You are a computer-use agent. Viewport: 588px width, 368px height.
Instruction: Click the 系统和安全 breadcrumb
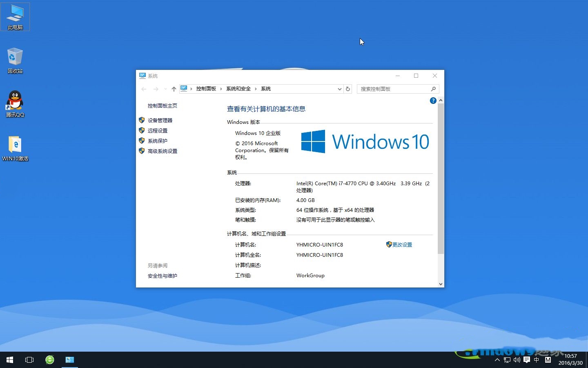point(238,89)
